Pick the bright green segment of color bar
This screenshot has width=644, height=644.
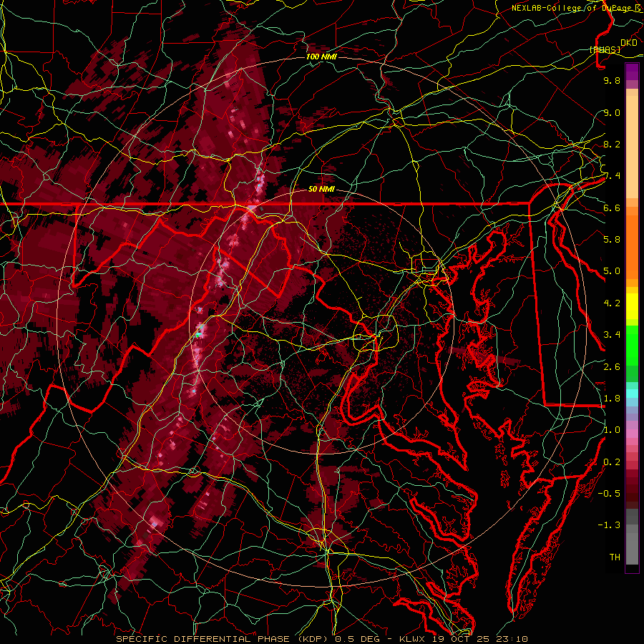pyautogui.click(x=632, y=345)
